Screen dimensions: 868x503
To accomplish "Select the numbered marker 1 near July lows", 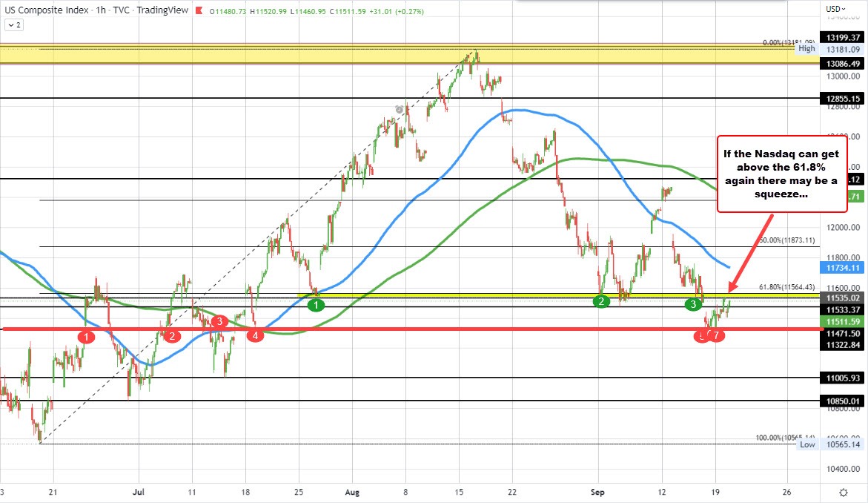I will tap(85, 337).
